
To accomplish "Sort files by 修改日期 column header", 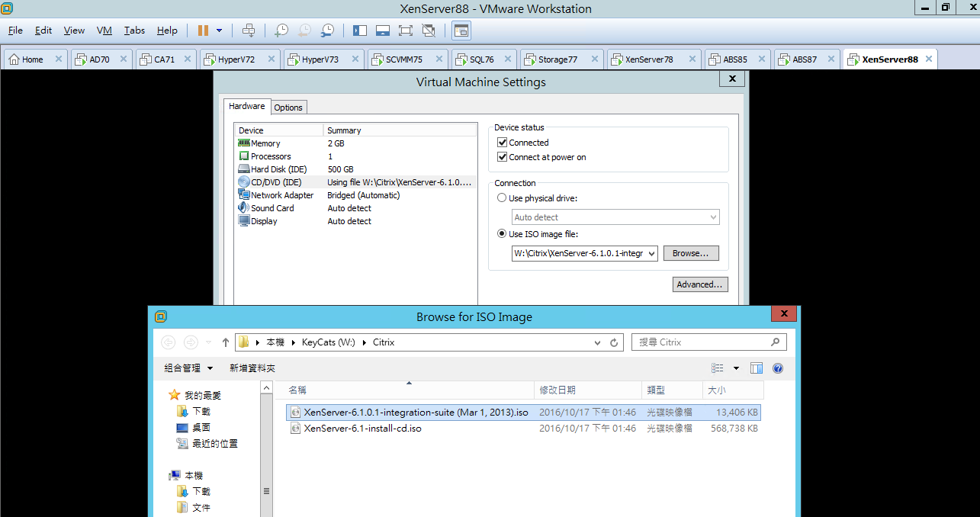I will tap(588, 390).
